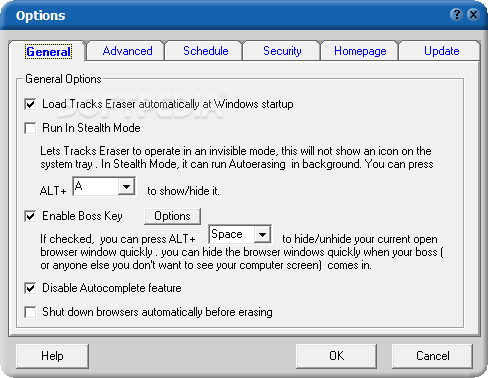Select the General tab
The height and width of the screenshot is (378, 488).
48,52
